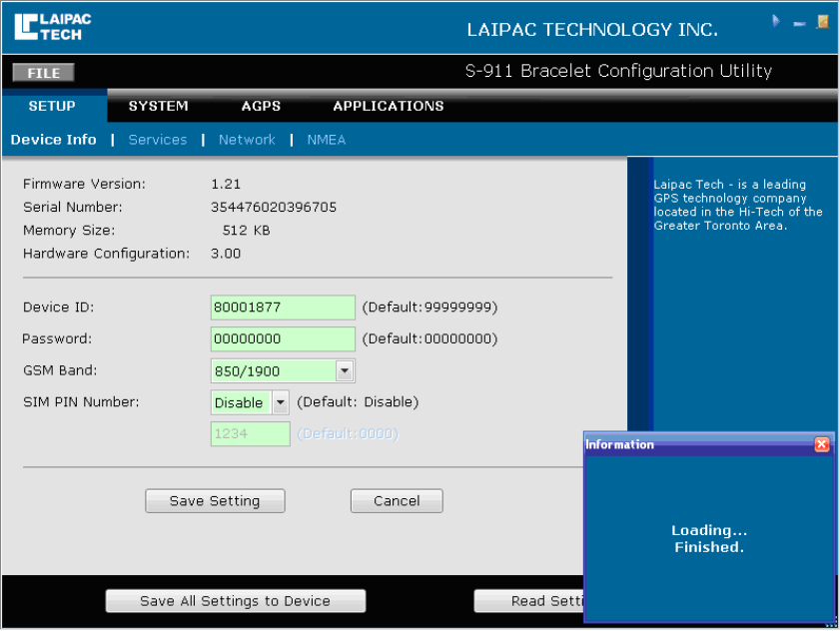840x631 pixels.
Task: Click the GSM Band 850/1900 combo box
Action: tap(283, 370)
